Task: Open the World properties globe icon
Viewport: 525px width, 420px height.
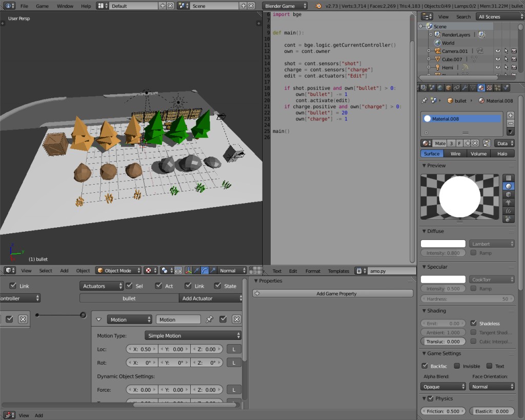Action: pyautogui.click(x=439, y=88)
